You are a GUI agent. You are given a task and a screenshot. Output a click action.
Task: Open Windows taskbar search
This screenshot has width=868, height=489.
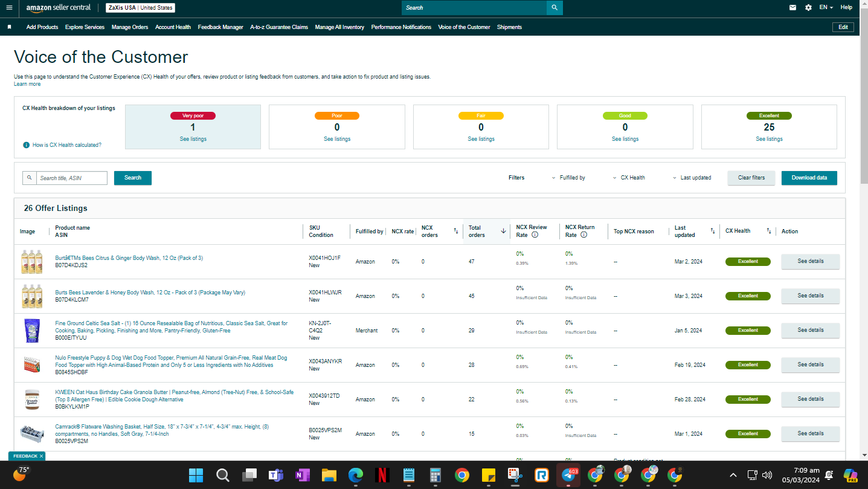click(223, 476)
